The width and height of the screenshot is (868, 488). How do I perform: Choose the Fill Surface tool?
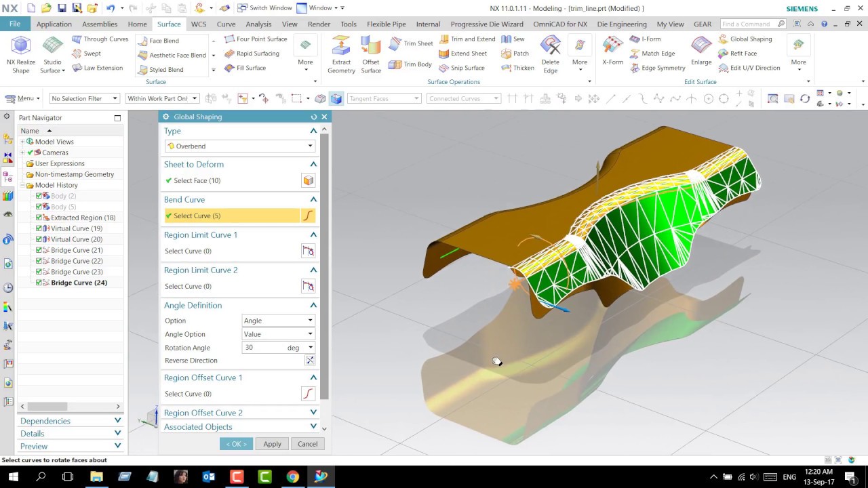coord(244,68)
